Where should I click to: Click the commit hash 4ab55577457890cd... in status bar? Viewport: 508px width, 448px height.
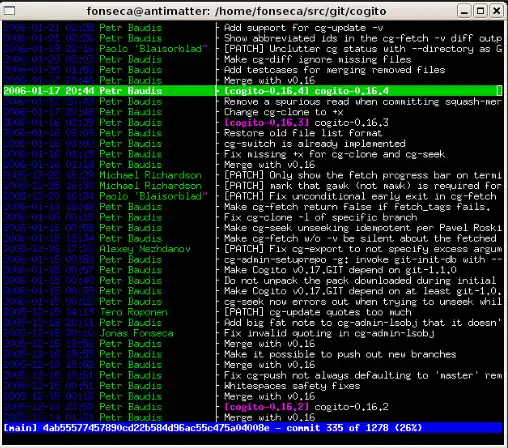pyautogui.click(x=156, y=428)
